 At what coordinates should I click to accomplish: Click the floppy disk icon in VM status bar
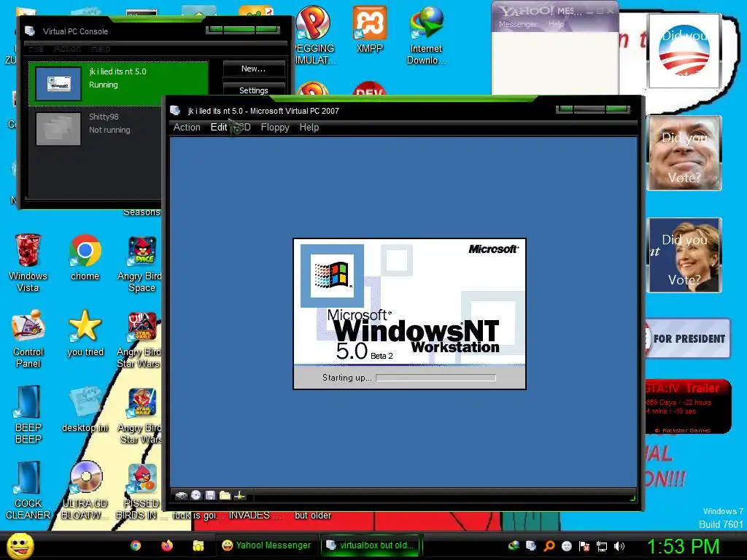point(210,495)
